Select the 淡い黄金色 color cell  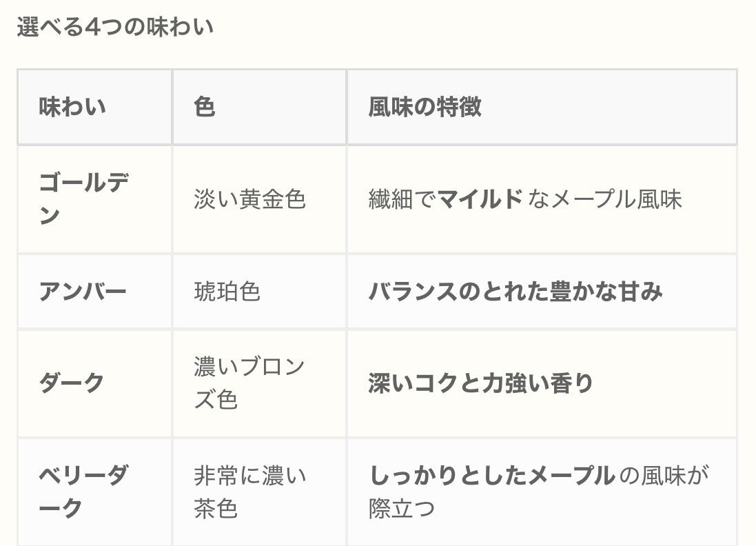[x=249, y=200]
